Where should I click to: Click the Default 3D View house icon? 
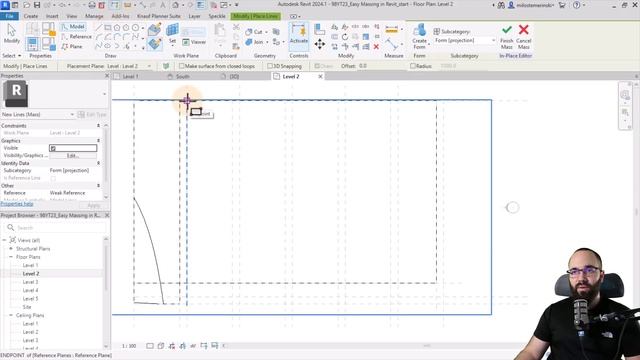coord(175,5)
